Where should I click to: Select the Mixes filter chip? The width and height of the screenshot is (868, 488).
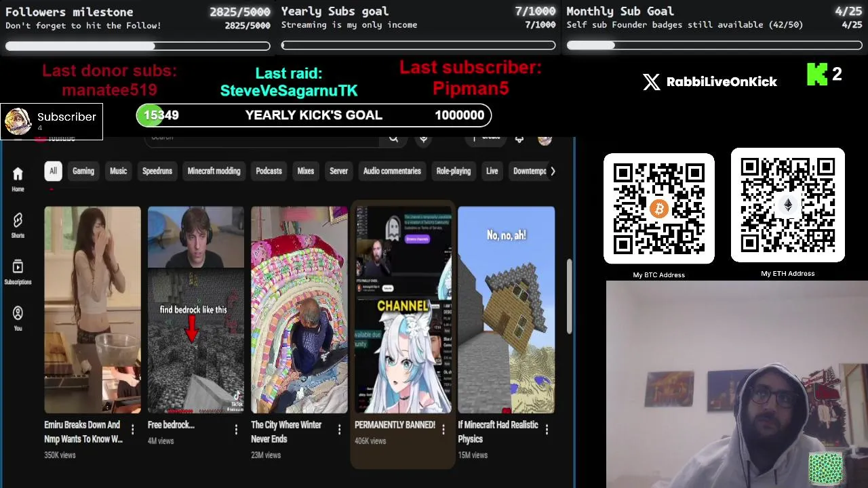tap(306, 171)
